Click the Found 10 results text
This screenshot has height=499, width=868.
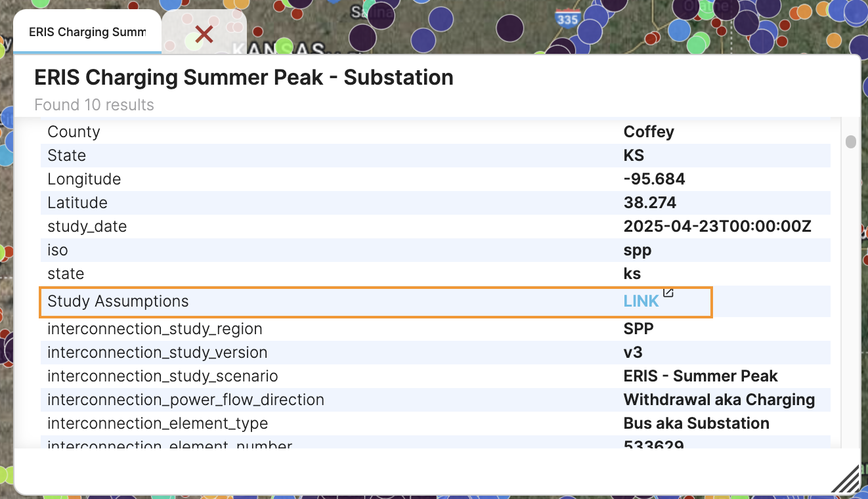[x=94, y=104]
